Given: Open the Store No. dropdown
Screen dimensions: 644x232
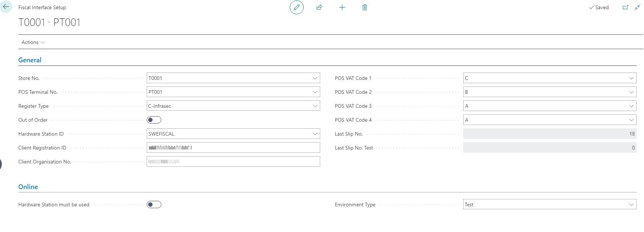Looking at the screenshot, I should coord(315,78).
